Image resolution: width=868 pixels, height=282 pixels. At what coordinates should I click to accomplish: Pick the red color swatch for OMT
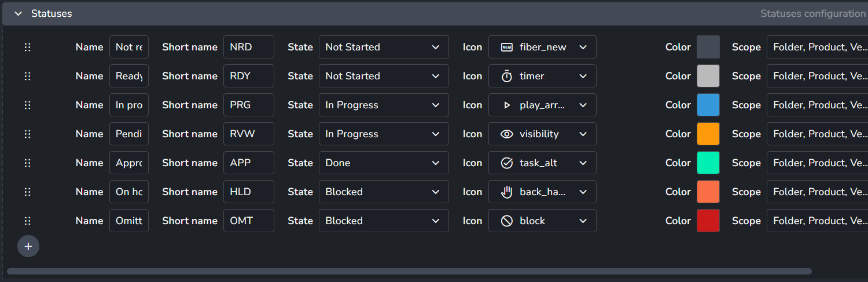point(708,221)
